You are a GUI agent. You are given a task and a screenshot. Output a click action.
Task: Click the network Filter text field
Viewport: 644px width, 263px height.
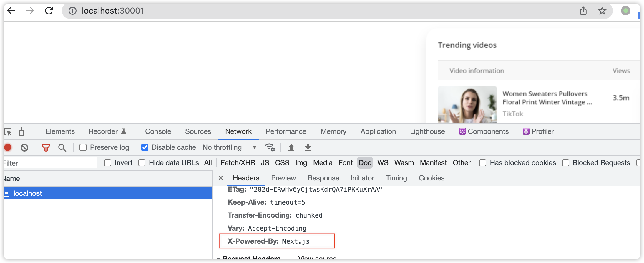[50, 163]
